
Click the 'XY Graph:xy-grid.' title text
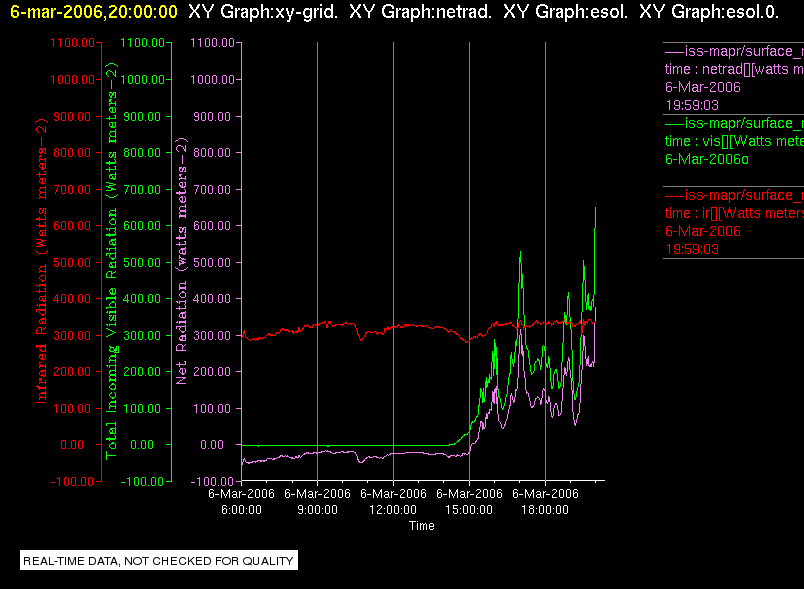coord(263,12)
